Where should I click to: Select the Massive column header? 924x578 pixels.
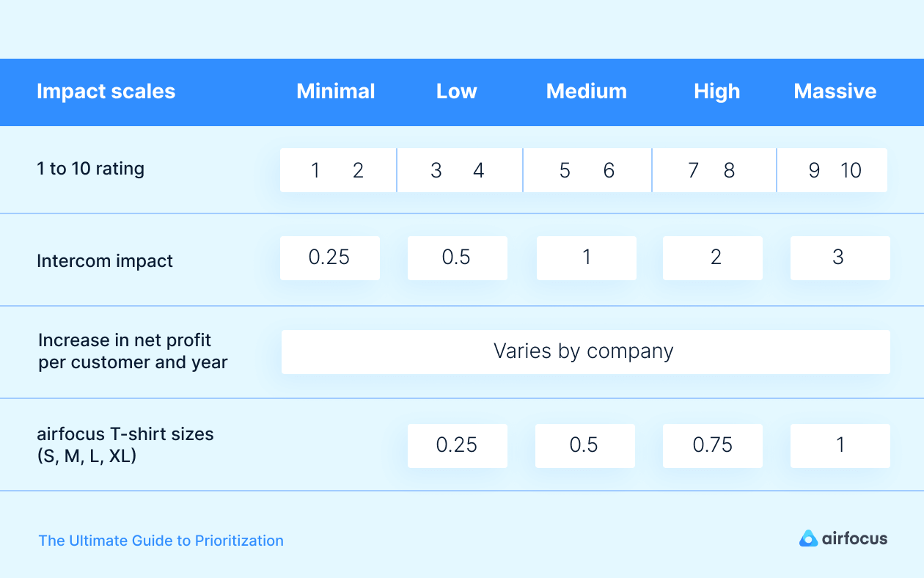click(835, 92)
